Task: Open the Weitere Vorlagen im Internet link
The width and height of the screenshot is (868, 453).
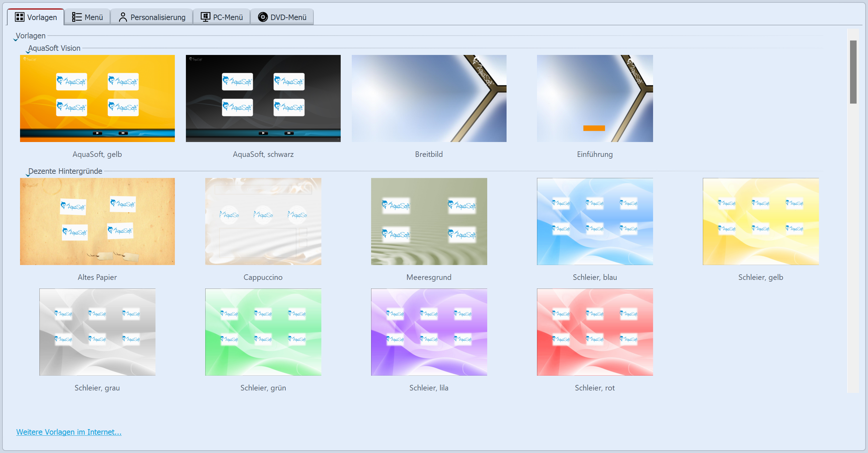Action: 69,432
